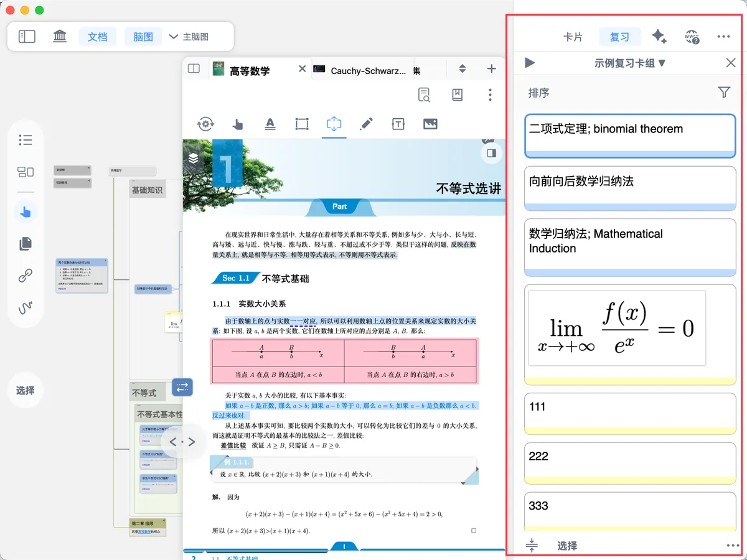Close the review deck panel
The image size is (747, 560).
tap(731, 63)
